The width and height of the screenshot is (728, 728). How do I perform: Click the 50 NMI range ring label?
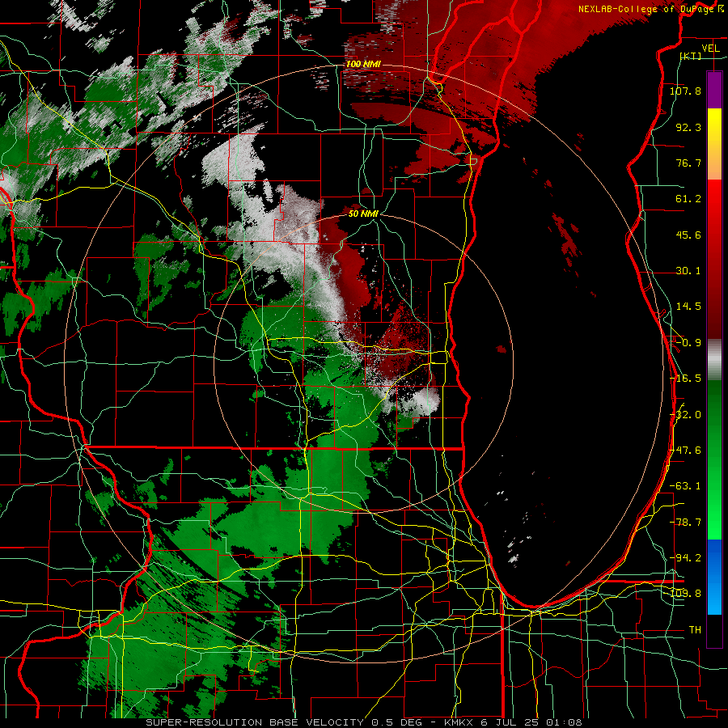[363, 214]
